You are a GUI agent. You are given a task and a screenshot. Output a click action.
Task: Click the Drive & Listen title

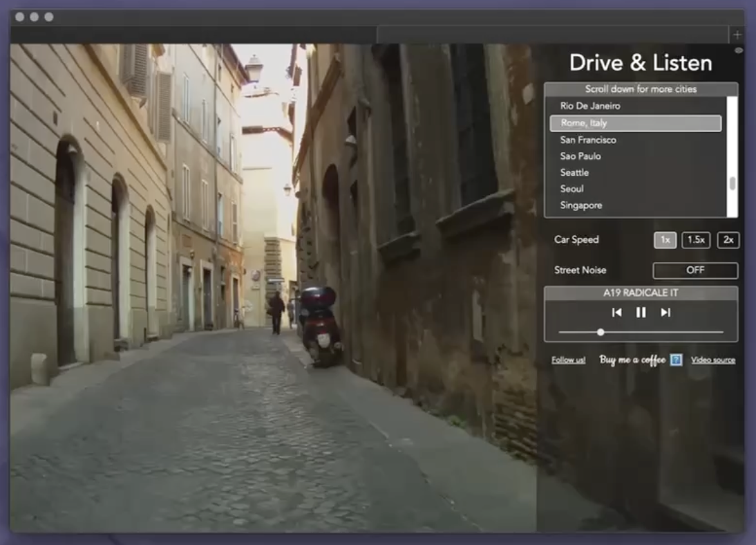pyautogui.click(x=641, y=63)
